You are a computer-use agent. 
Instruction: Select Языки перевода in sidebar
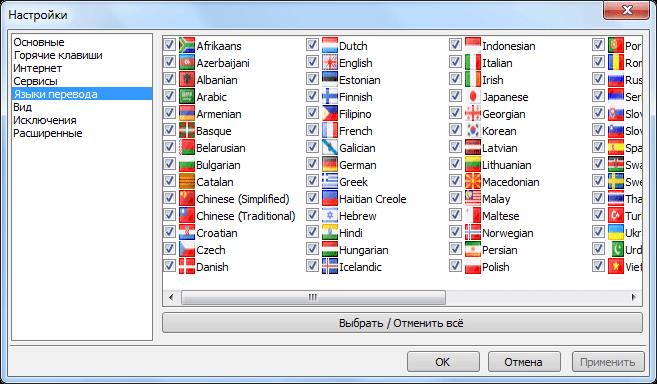pyautogui.click(x=82, y=94)
